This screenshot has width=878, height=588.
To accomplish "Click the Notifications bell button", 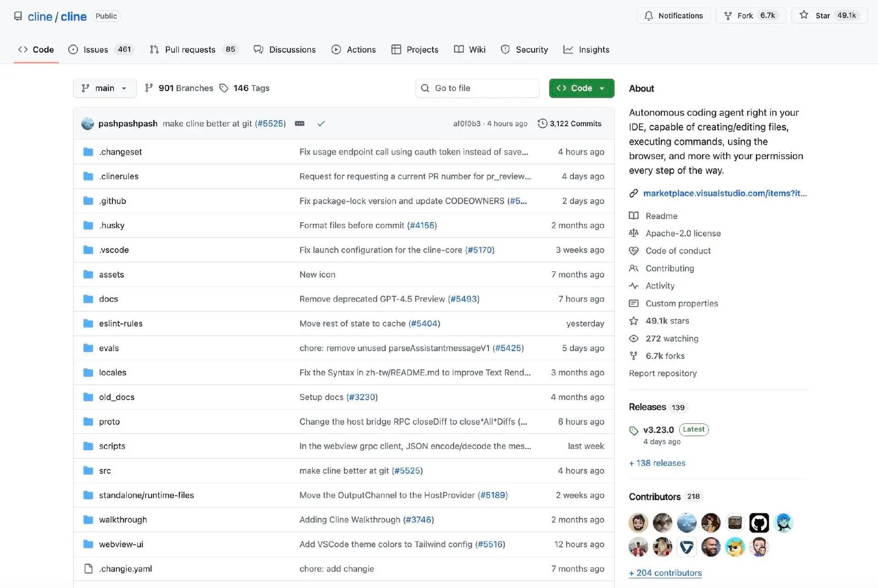I will [673, 15].
